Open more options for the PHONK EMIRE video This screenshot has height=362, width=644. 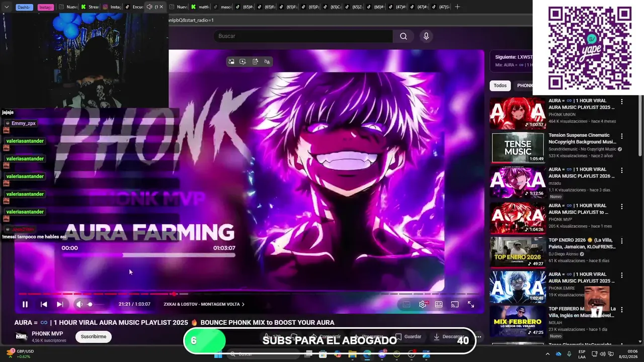(622, 275)
